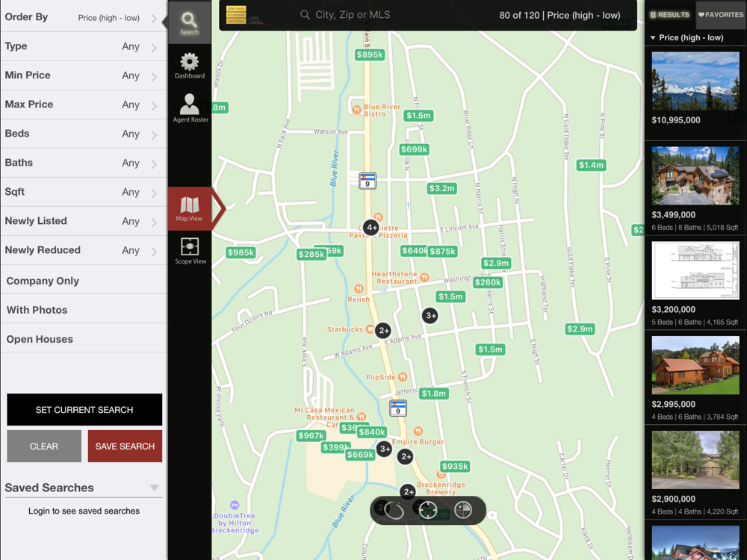Center map on current location crosshair
Screen dimensions: 747x560
click(x=428, y=510)
